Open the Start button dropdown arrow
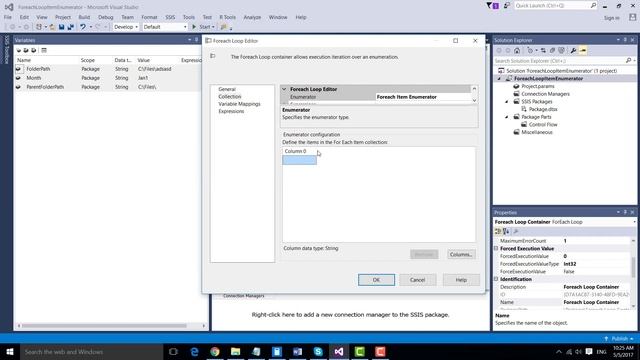 click(x=213, y=27)
